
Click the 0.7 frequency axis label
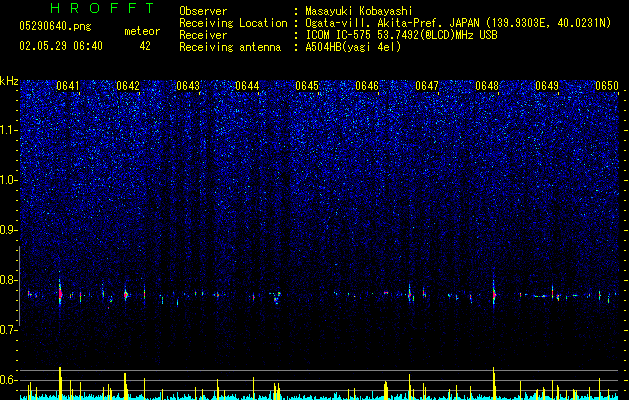pos(9,330)
